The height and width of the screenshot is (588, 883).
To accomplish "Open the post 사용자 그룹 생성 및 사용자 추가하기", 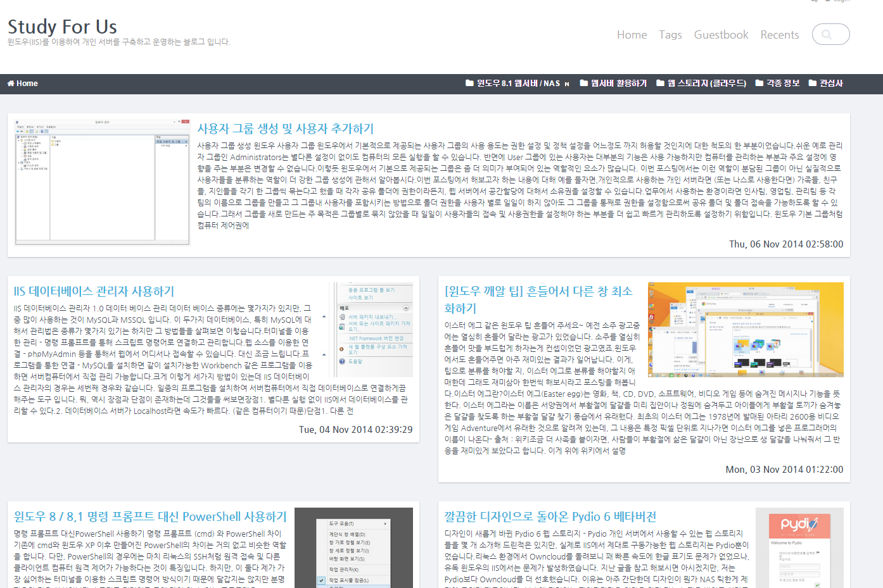I will (x=286, y=128).
